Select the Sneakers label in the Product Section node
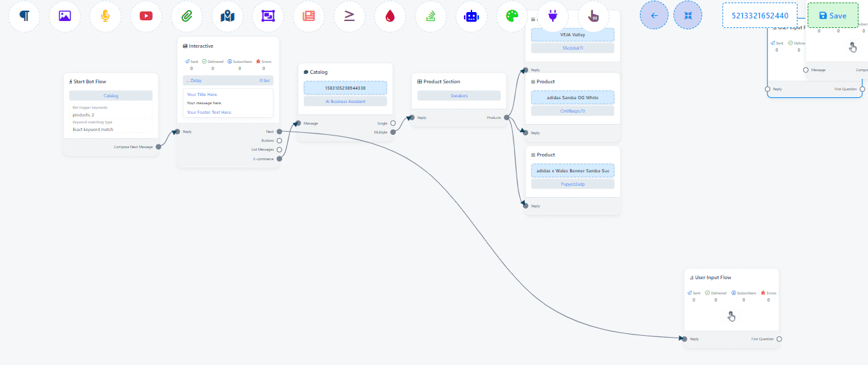 click(459, 95)
